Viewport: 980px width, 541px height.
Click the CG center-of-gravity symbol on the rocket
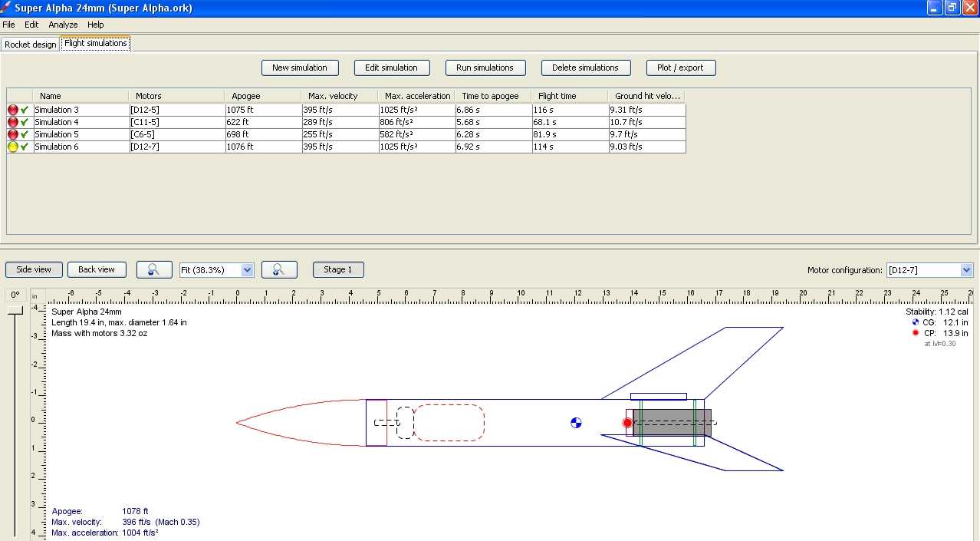pyautogui.click(x=576, y=423)
